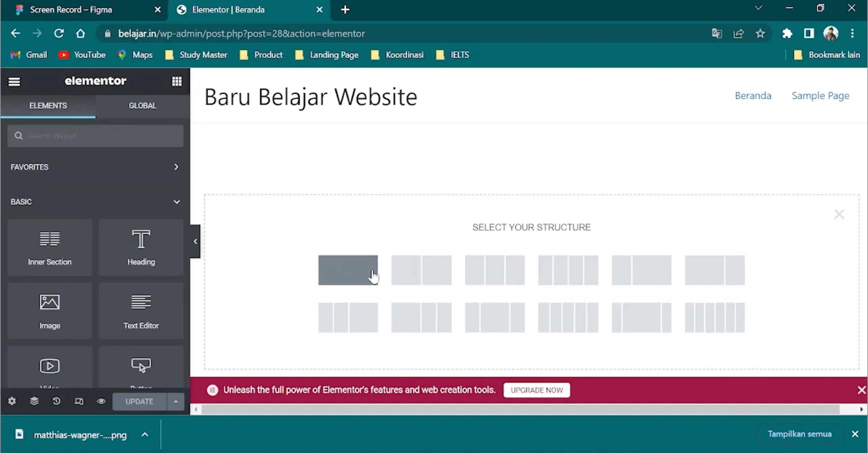Click the share page icon in address bar
This screenshot has height=453, width=868.
[738, 33]
